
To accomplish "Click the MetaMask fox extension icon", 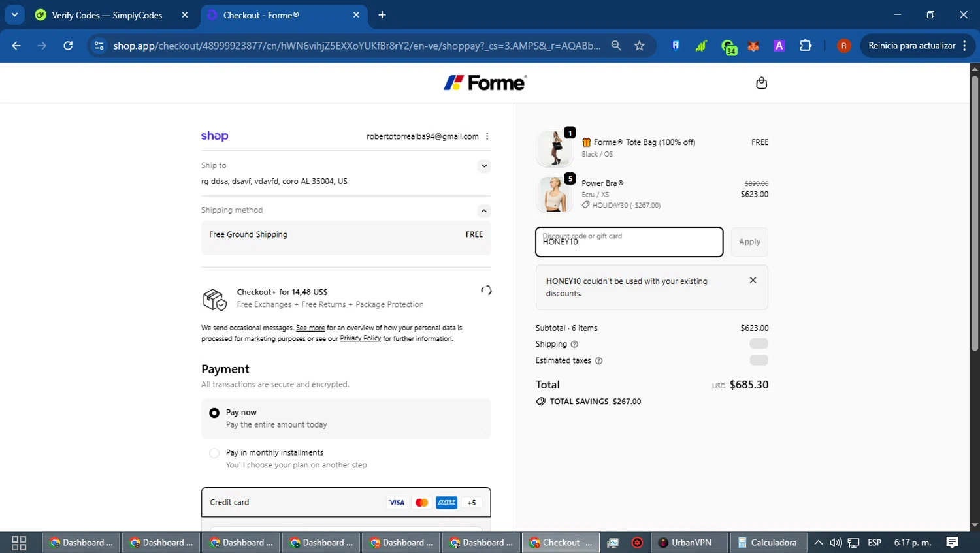I will [x=753, y=46].
